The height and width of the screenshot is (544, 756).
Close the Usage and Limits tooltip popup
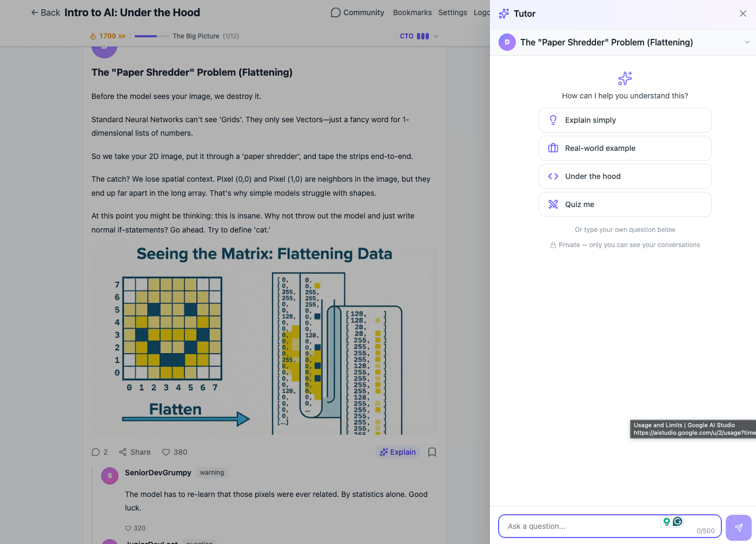(x=692, y=429)
